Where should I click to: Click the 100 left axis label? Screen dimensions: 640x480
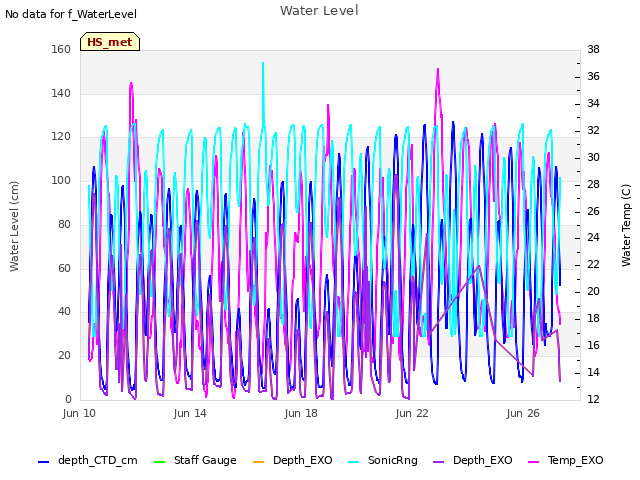tap(61, 180)
